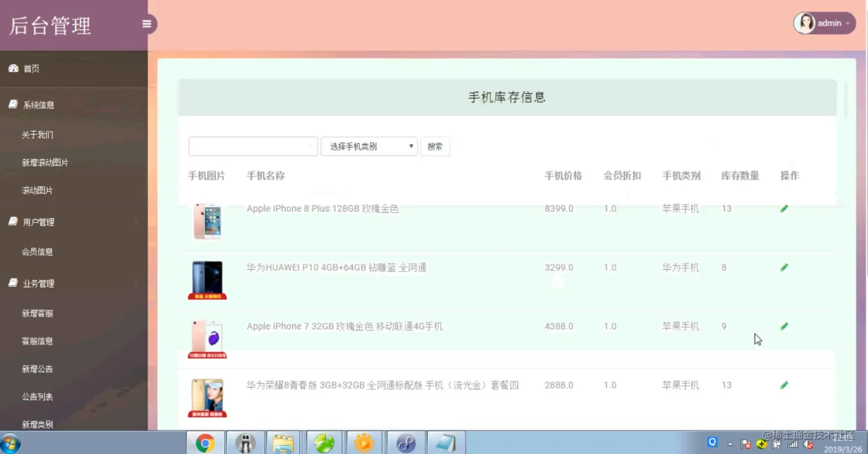Screen dimensions: 868x454
Task: Click the network signal tray icon
Action: [793, 444]
